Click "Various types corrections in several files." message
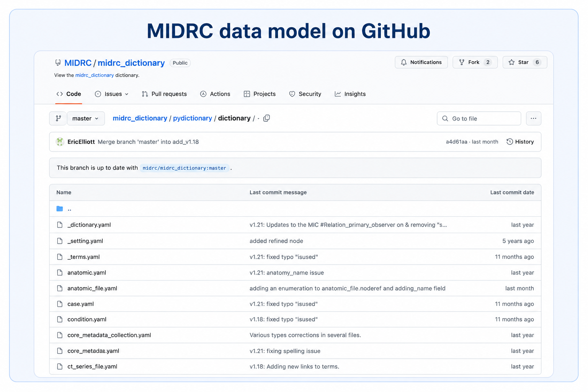588x392 pixels. pos(305,335)
